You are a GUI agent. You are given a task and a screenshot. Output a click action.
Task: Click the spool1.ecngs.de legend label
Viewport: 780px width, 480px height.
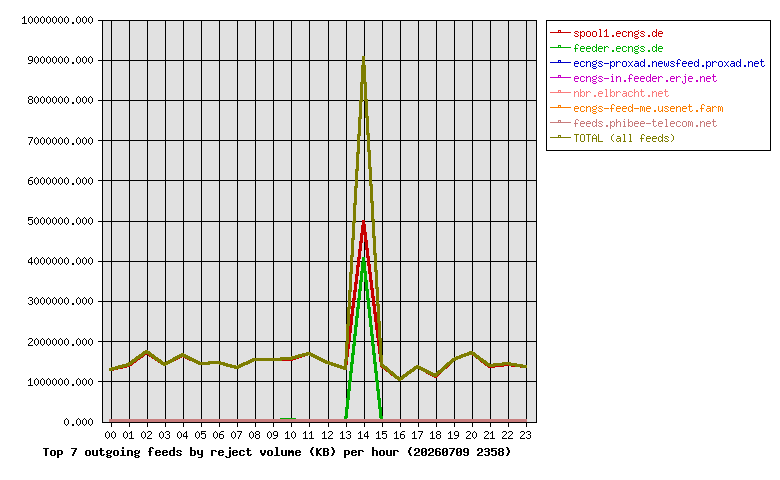click(x=618, y=33)
